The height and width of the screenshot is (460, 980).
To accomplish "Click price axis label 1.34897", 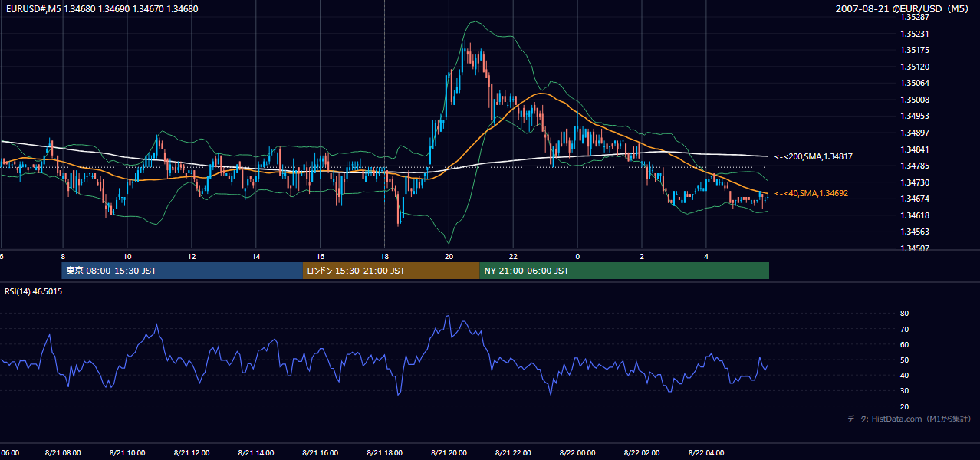I will point(916,133).
